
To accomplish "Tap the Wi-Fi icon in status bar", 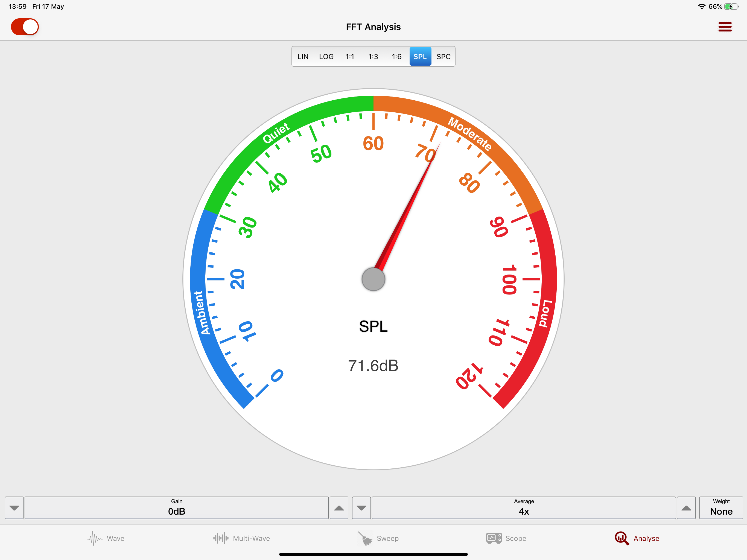I will [x=702, y=6].
